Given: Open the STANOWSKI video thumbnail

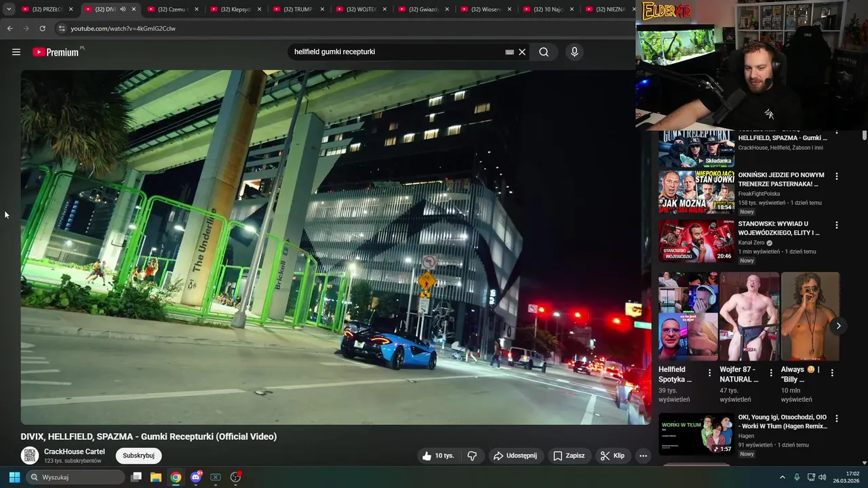Looking at the screenshot, I should click(696, 241).
